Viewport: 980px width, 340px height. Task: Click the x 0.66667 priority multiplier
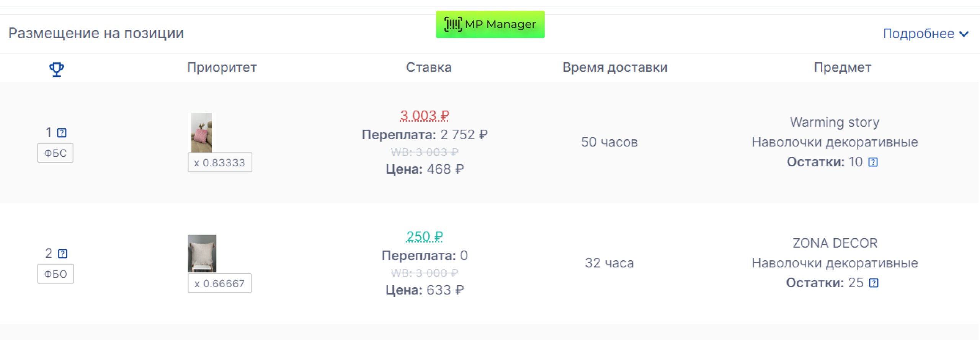click(x=220, y=283)
